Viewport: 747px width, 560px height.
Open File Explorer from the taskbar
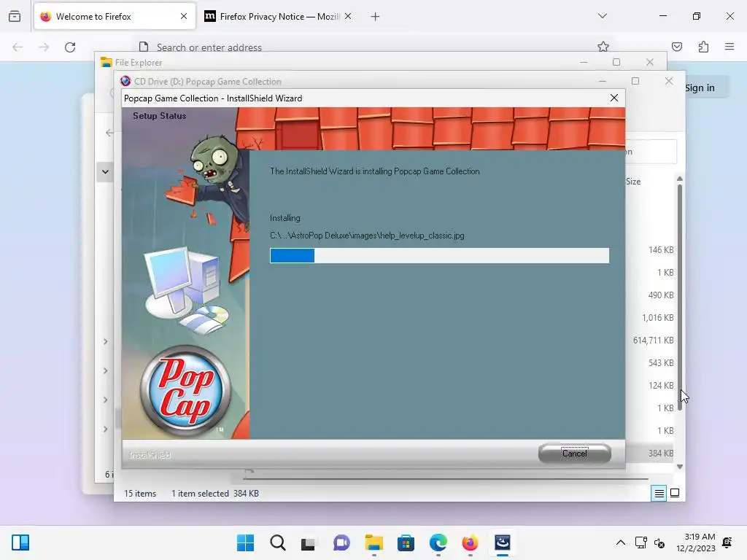374,542
